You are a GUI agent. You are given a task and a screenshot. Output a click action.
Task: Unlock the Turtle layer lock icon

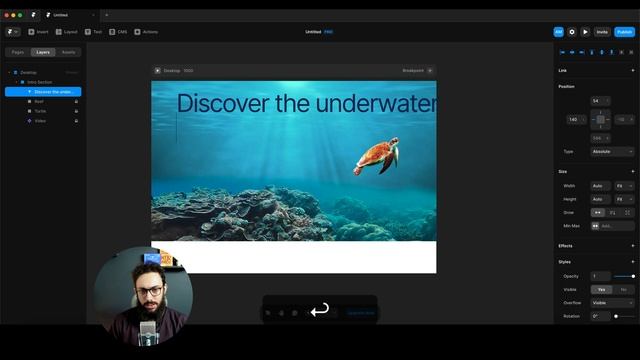76,111
